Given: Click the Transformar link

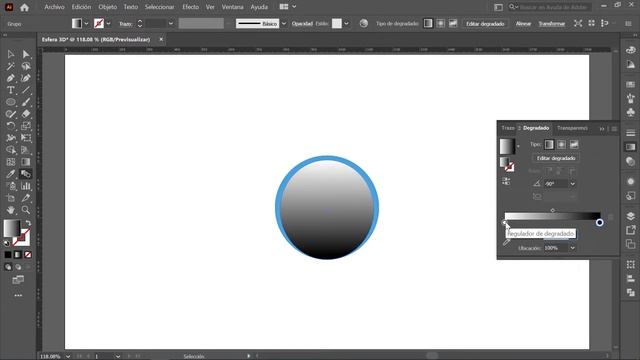Looking at the screenshot, I should [552, 24].
